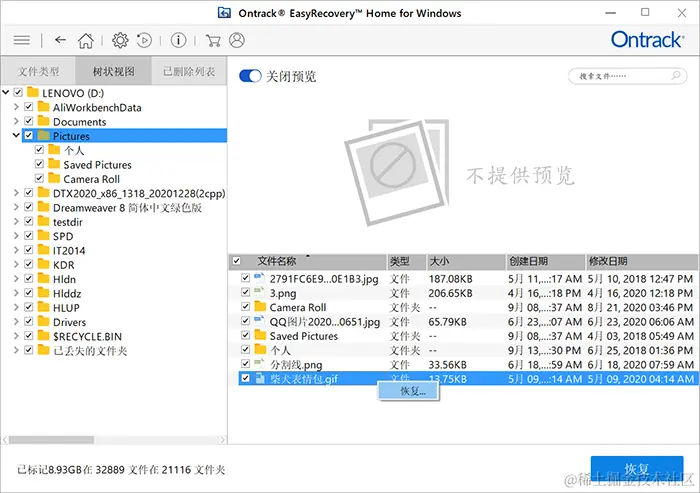700x493 pixels.
Task: Click the tree panel horizontal scrollbar thumb
Action: click(x=51, y=440)
